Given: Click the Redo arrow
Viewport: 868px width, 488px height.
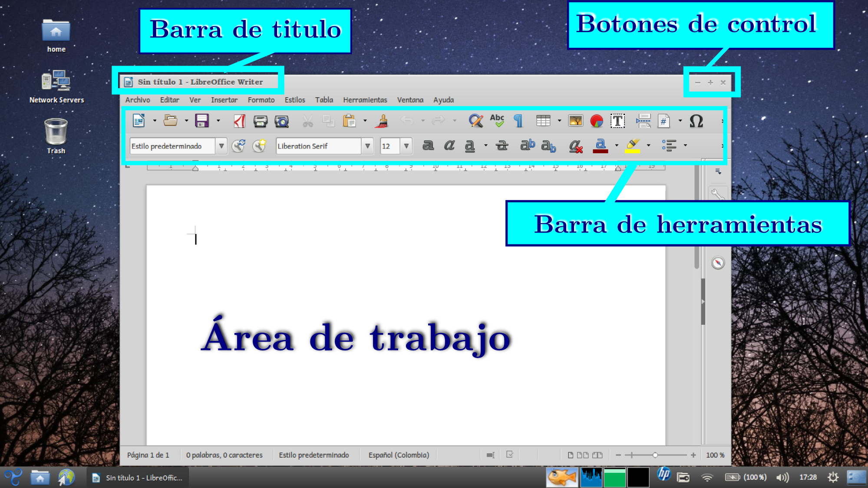Looking at the screenshot, I should click(439, 120).
